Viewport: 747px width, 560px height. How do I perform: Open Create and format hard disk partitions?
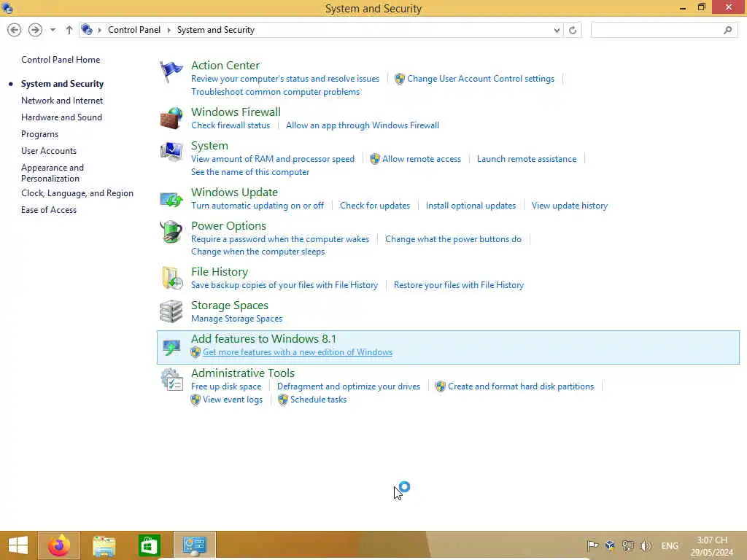521,386
